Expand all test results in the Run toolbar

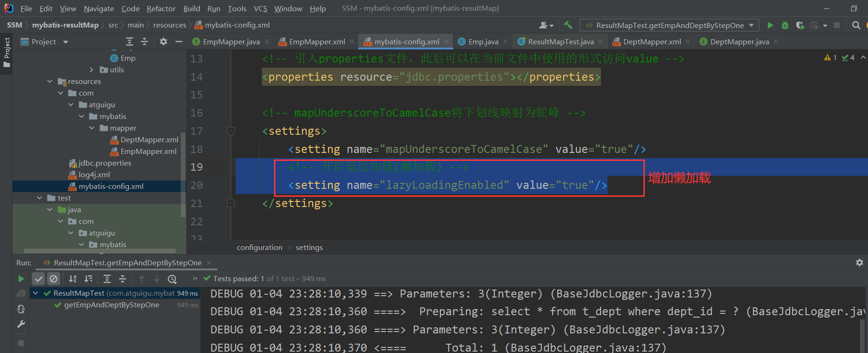tap(107, 279)
